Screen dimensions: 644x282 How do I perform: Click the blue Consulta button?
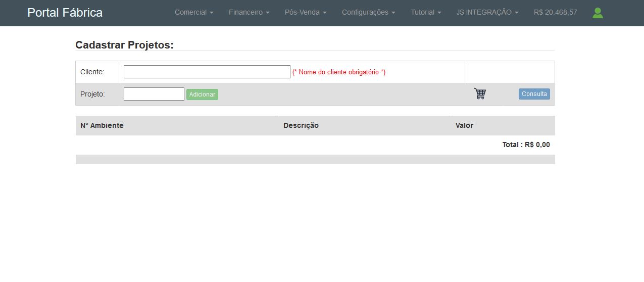click(534, 94)
